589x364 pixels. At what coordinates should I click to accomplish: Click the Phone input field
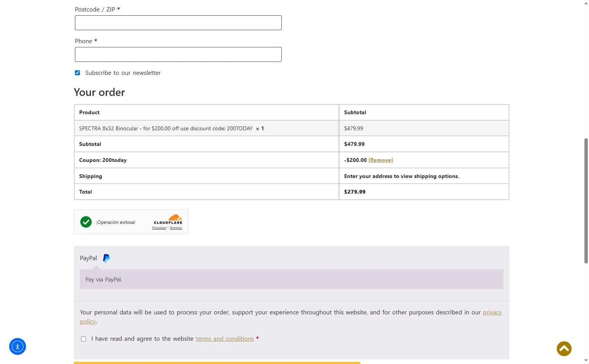[x=178, y=55]
